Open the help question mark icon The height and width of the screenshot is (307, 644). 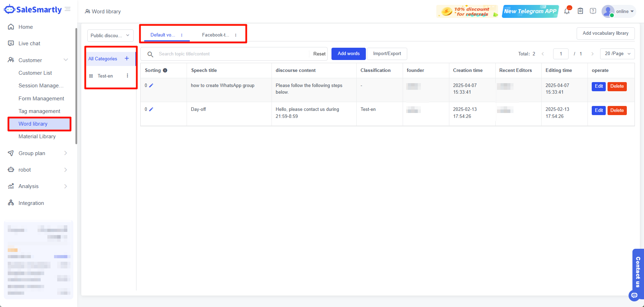(593, 11)
